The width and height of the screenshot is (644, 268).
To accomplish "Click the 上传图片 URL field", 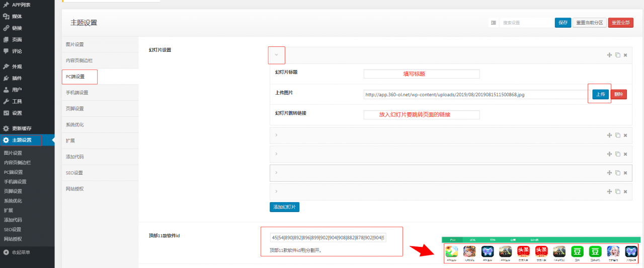I will coord(476,94).
